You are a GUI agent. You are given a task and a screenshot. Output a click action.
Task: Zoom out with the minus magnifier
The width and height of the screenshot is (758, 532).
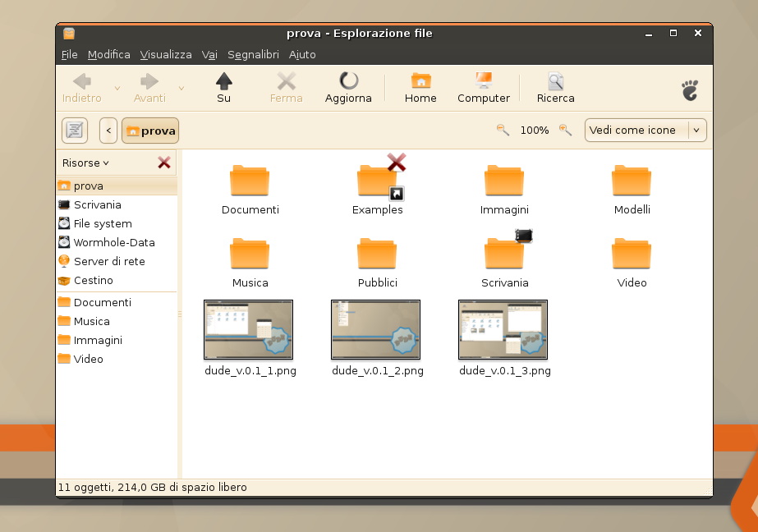click(503, 130)
